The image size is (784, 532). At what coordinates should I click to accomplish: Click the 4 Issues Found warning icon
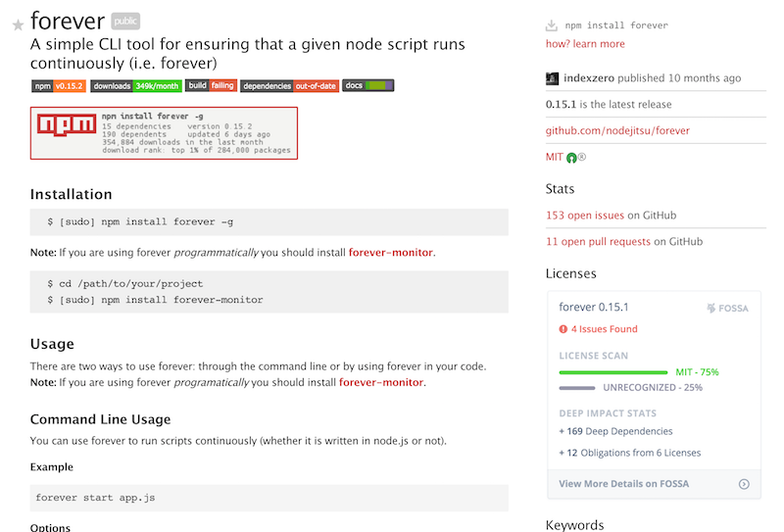(563, 329)
